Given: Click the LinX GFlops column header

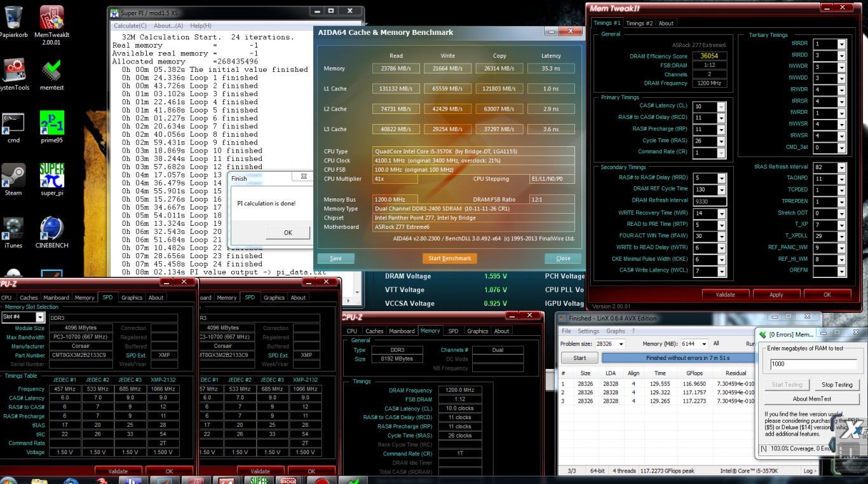Looking at the screenshot, I should pyautogui.click(x=694, y=373).
